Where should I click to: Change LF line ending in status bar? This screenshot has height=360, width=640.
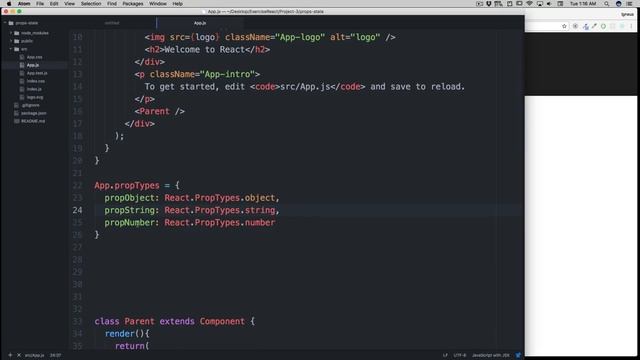445,356
